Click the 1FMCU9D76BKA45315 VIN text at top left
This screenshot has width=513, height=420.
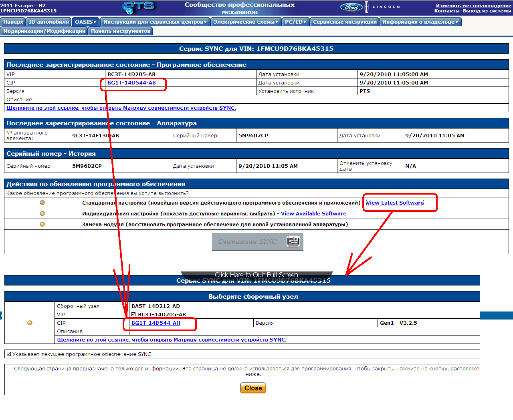(28, 11)
